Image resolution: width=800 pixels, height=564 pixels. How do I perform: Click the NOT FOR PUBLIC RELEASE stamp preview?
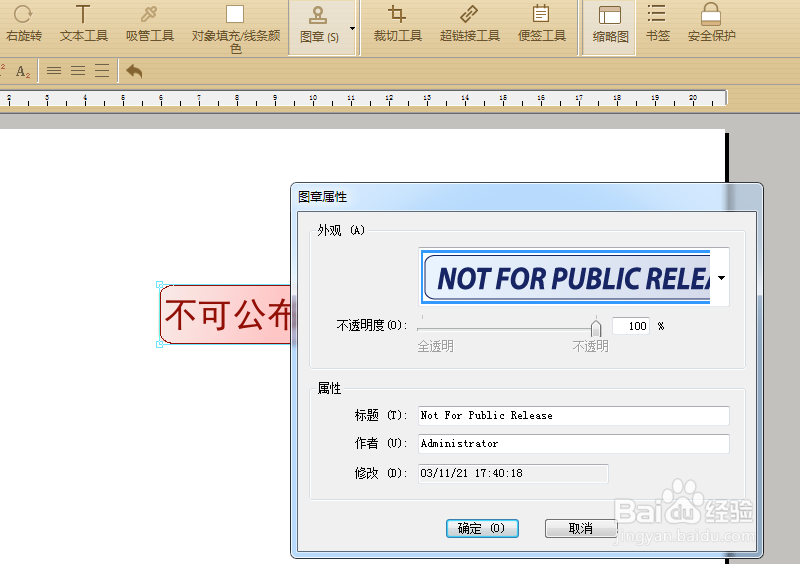pyautogui.click(x=566, y=278)
